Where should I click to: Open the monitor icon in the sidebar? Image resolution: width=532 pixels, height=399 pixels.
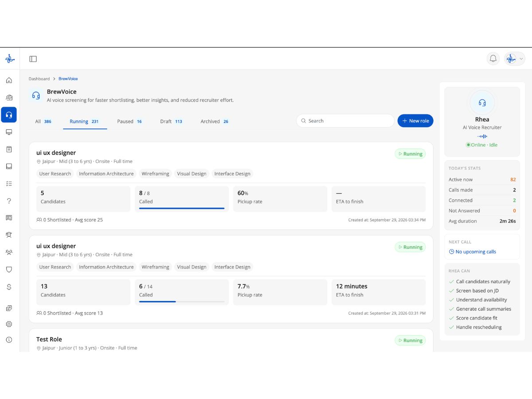click(9, 132)
